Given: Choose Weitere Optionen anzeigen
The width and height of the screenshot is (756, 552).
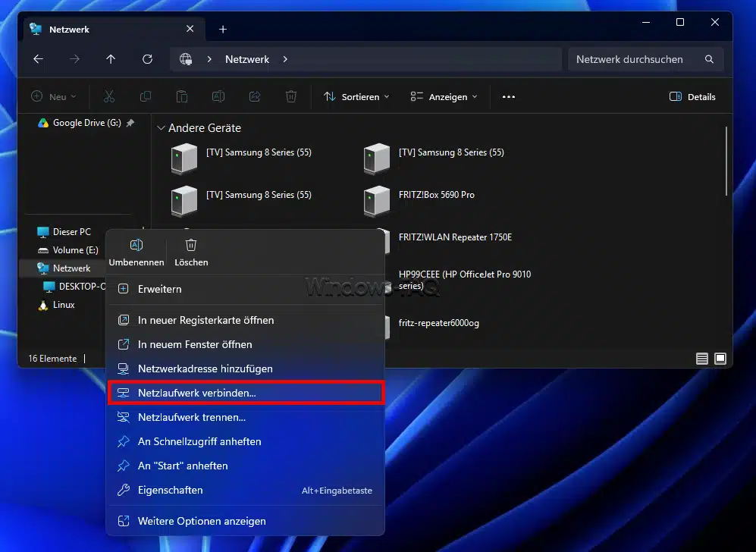Looking at the screenshot, I should [246, 521].
